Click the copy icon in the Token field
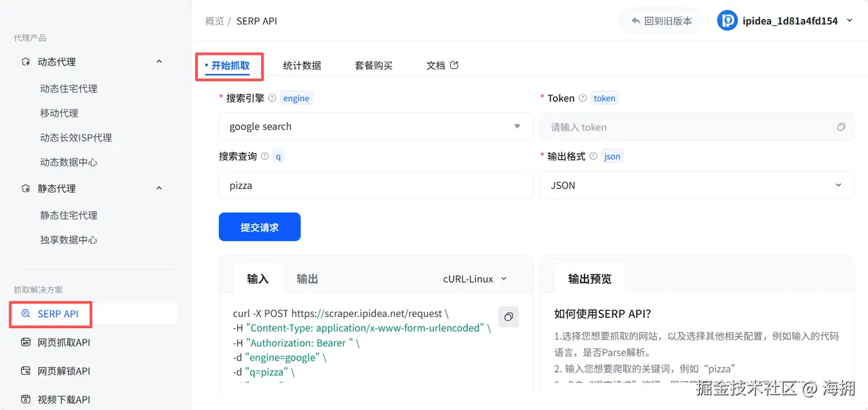Screen dimensions: 868x410 point(841,127)
